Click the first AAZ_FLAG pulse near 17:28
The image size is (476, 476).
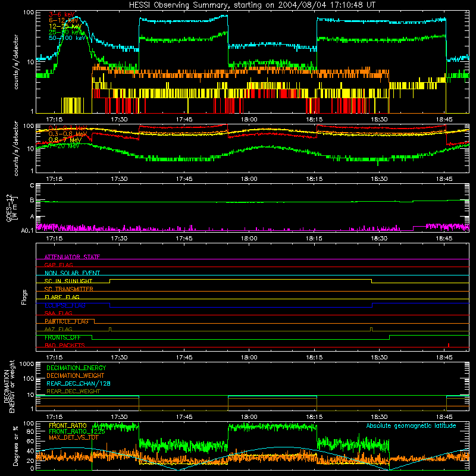point(110,330)
